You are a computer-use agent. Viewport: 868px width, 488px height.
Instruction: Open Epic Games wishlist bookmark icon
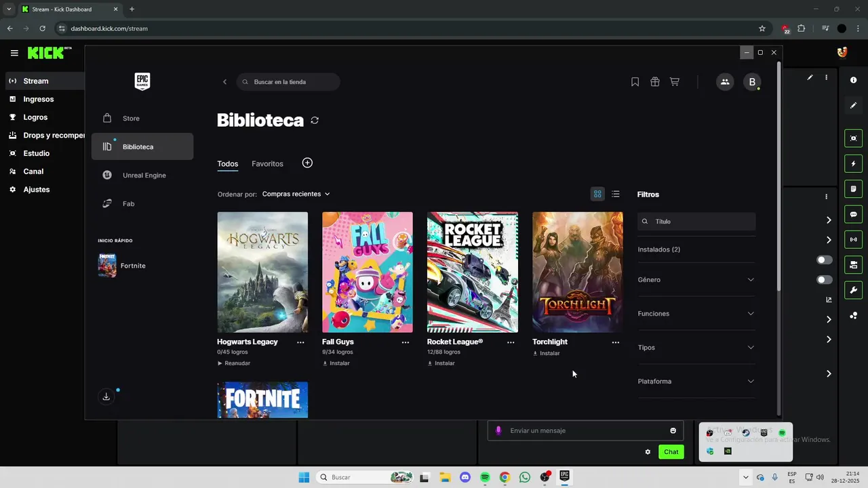(635, 82)
